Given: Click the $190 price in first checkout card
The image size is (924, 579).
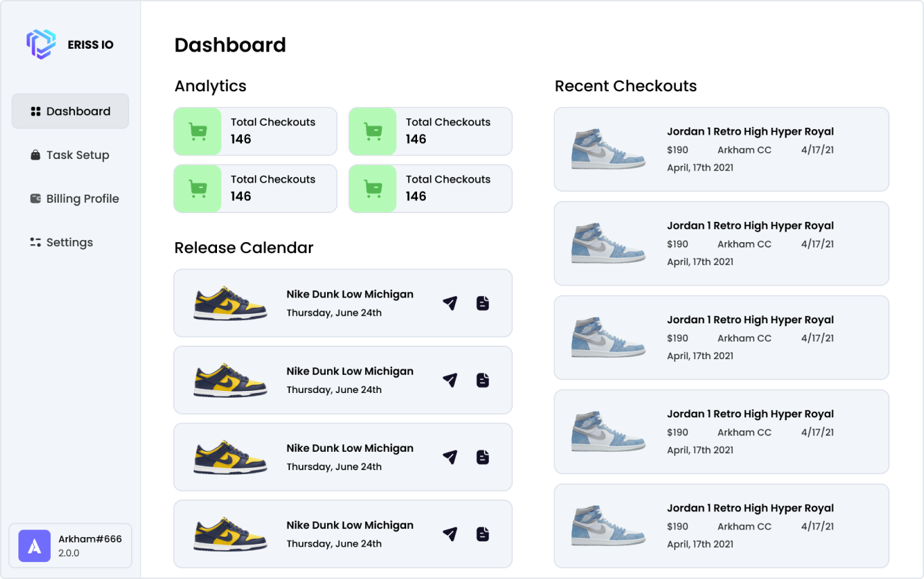Looking at the screenshot, I should (x=678, y=150).
